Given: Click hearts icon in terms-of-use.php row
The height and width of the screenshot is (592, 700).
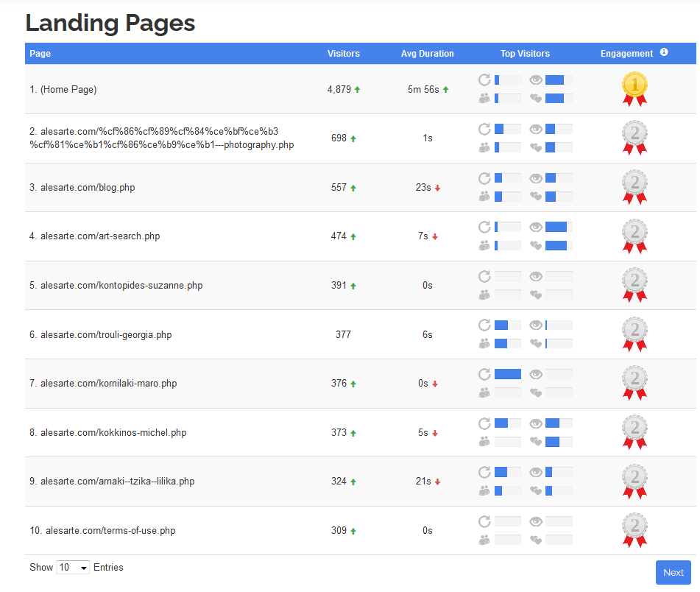Looking at the screenshot, I should coord(536,540).
